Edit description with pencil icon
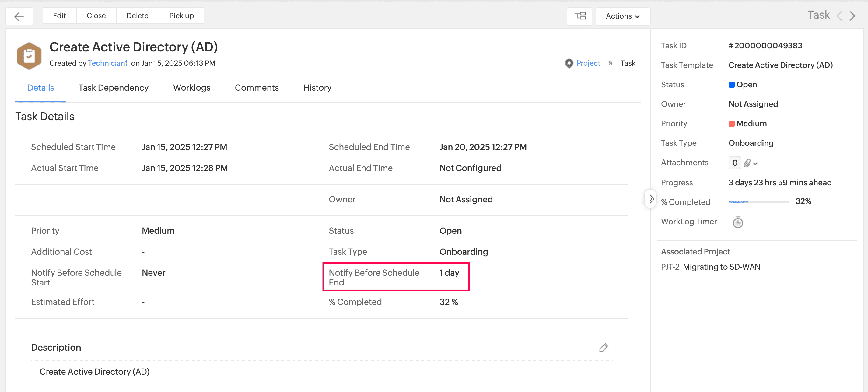Viewport: 868px width, 392px height. [603, 348]
